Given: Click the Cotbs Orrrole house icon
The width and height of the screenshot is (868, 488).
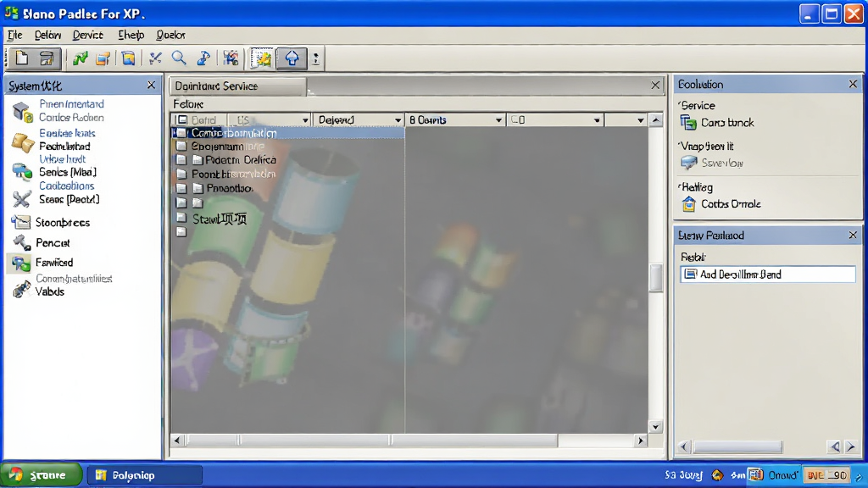Looking at the screenshot, I should [688, 204].
